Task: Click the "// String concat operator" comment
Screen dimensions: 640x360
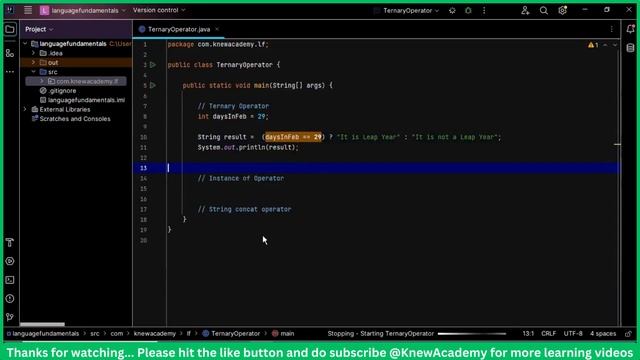Action: tap(244, 209)
